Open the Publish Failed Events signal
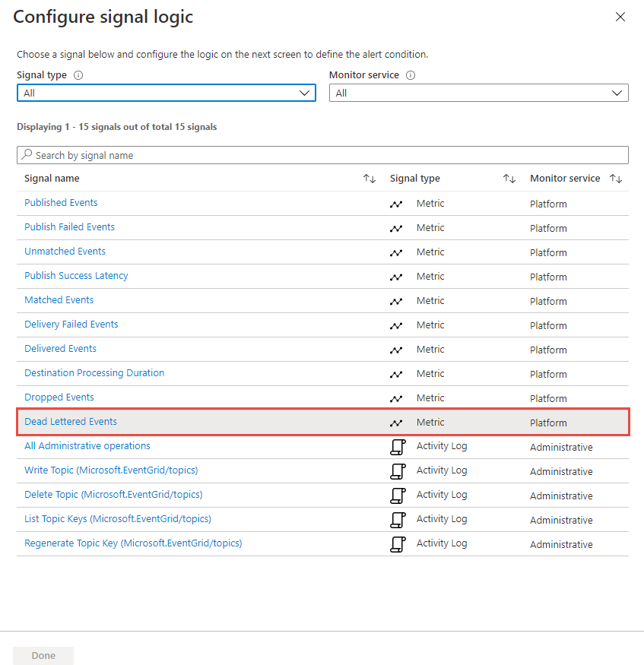This screenshot has height=665, width=644. (69, 227)
